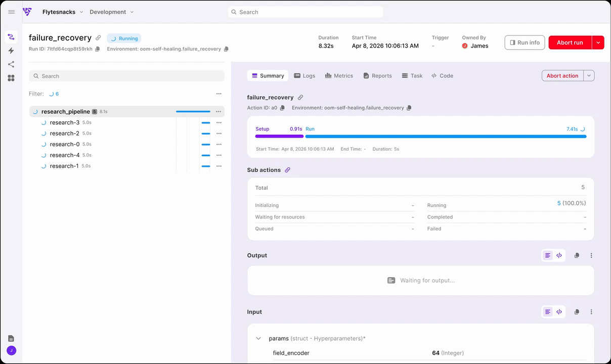Open the Logs tab

click(304, 76)
